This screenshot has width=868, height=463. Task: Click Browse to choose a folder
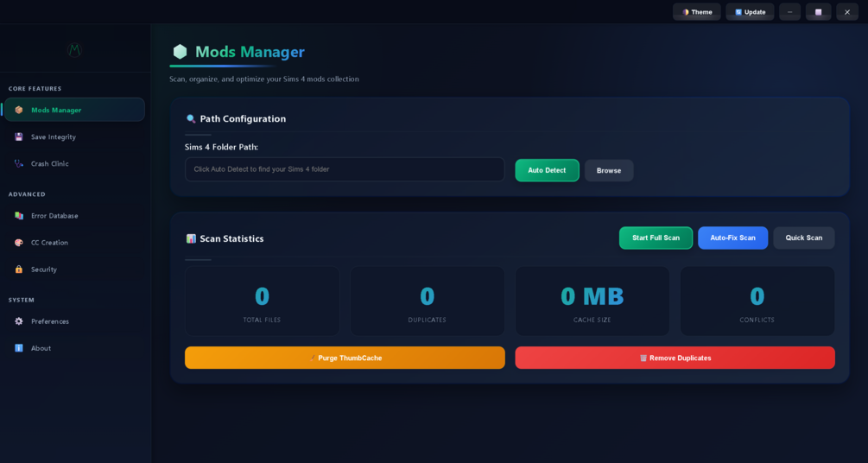point(609,170)
